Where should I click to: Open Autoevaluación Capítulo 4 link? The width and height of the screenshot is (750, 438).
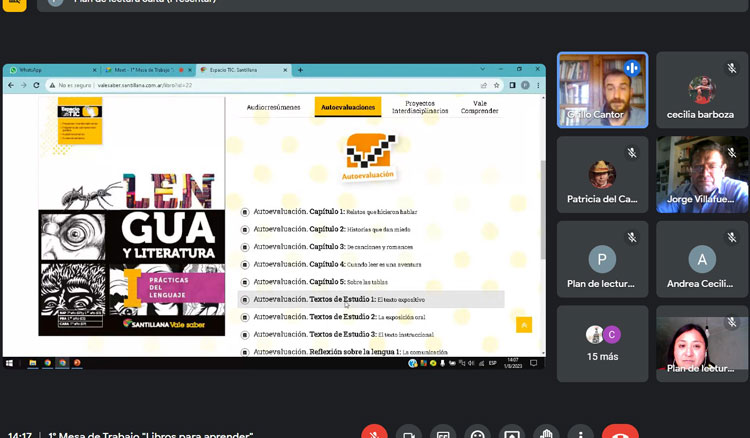337,264
